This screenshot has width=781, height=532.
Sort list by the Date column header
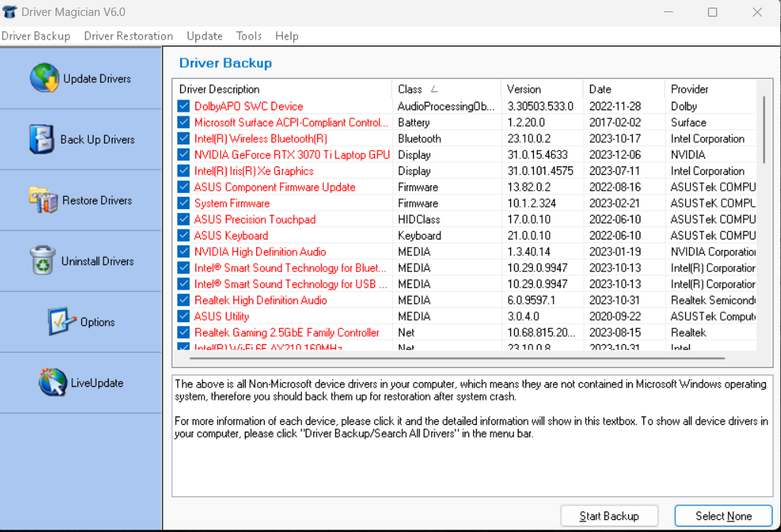pyautogui.click(x=624, y=89)
